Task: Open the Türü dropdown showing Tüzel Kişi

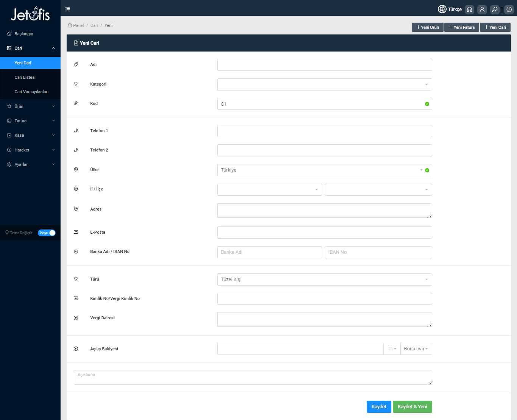Action: pos(324,279)
